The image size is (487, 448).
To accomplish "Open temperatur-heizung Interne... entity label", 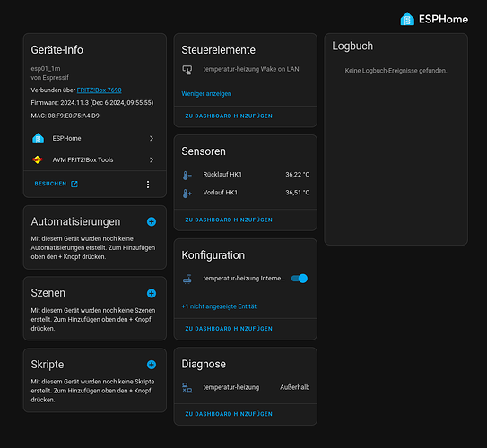I will click(244, 279).
